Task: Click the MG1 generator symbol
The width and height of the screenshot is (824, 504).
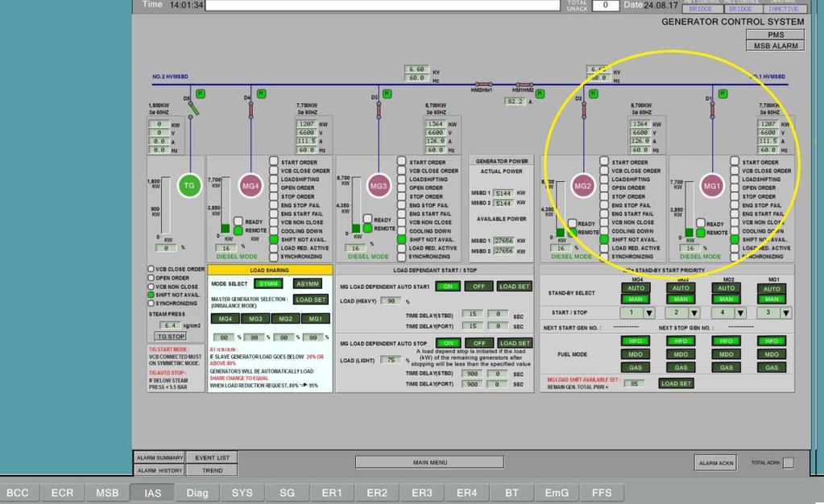Action: tap(712, 185)
